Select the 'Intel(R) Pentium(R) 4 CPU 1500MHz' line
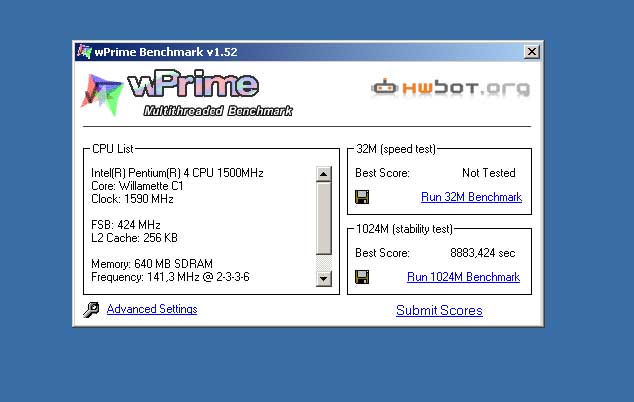This screenshot has height=402, width=634. (x=177, y=173)
